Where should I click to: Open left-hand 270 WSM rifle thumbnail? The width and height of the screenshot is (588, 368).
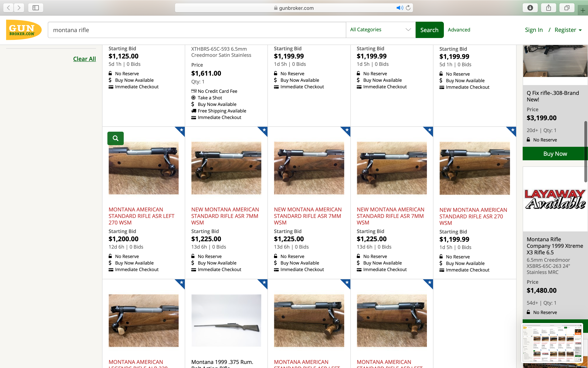[143, 168]
